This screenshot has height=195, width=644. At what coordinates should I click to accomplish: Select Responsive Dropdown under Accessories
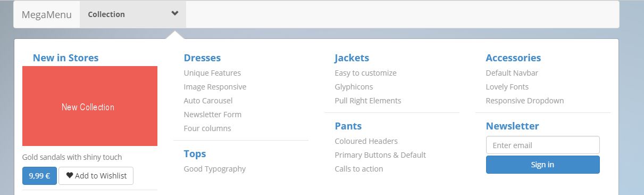click(x=525, y=101)
